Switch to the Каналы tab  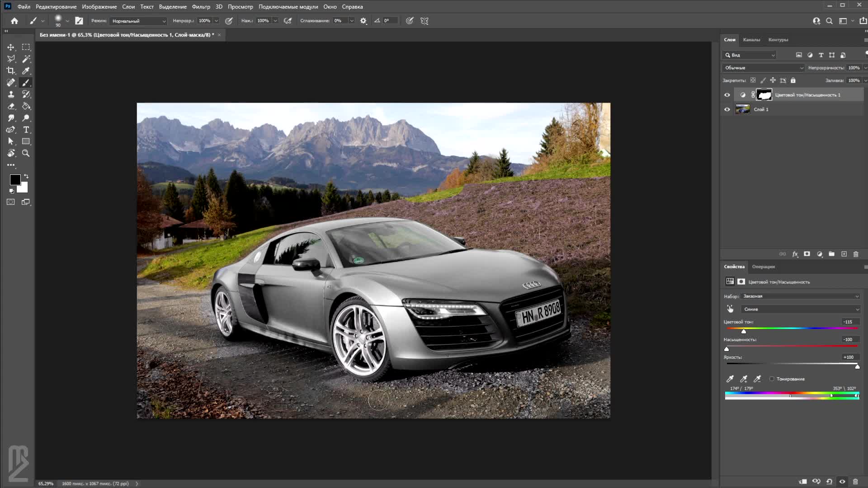tap(751, 40)
